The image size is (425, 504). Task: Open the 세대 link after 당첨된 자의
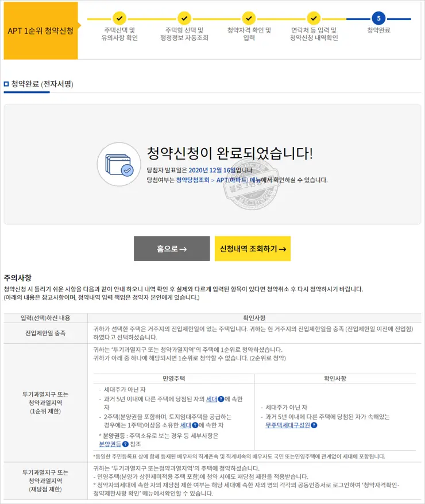(211, 399)
